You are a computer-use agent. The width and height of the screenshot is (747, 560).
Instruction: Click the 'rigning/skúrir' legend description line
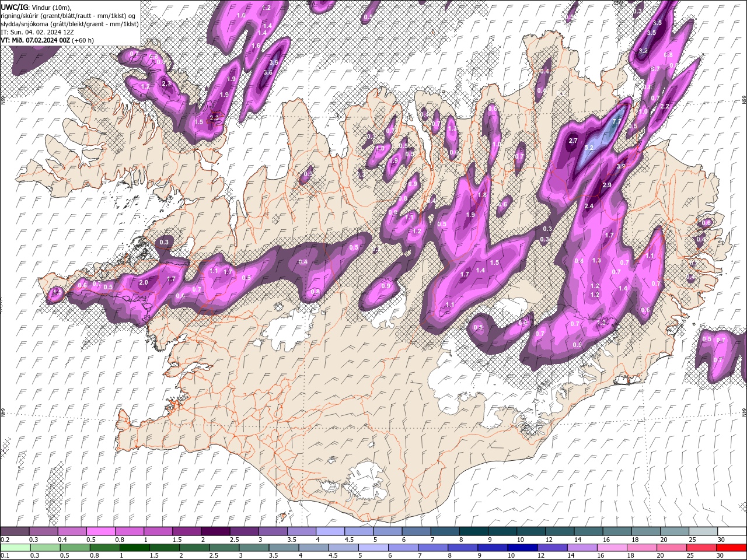68,15
